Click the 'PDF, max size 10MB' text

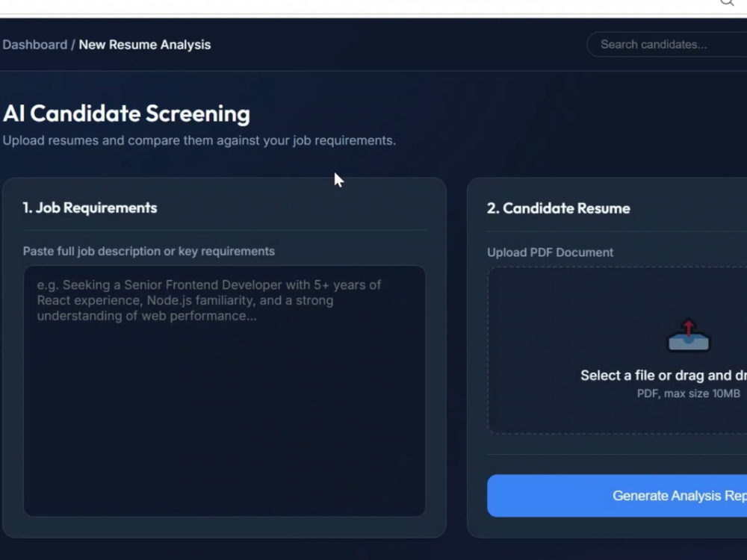pyautogui.click(x=689, y=393)
